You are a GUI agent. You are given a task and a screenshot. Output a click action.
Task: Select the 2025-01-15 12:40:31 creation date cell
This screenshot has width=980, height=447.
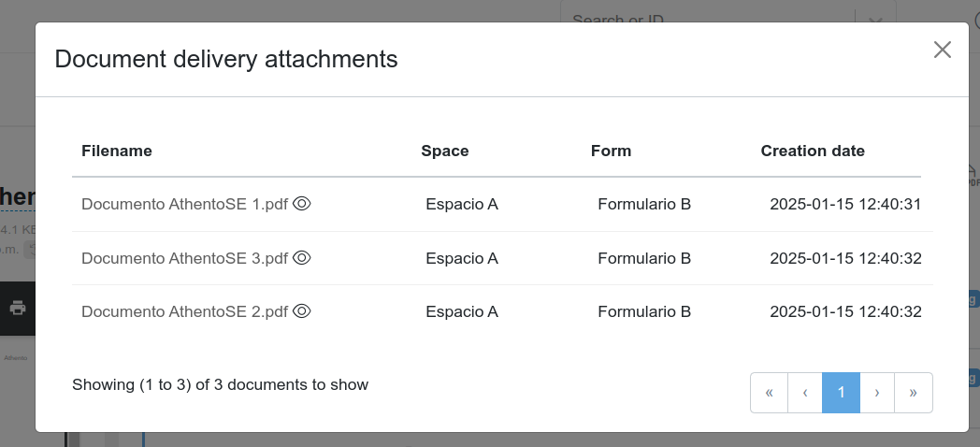click(x=845, y=204)
